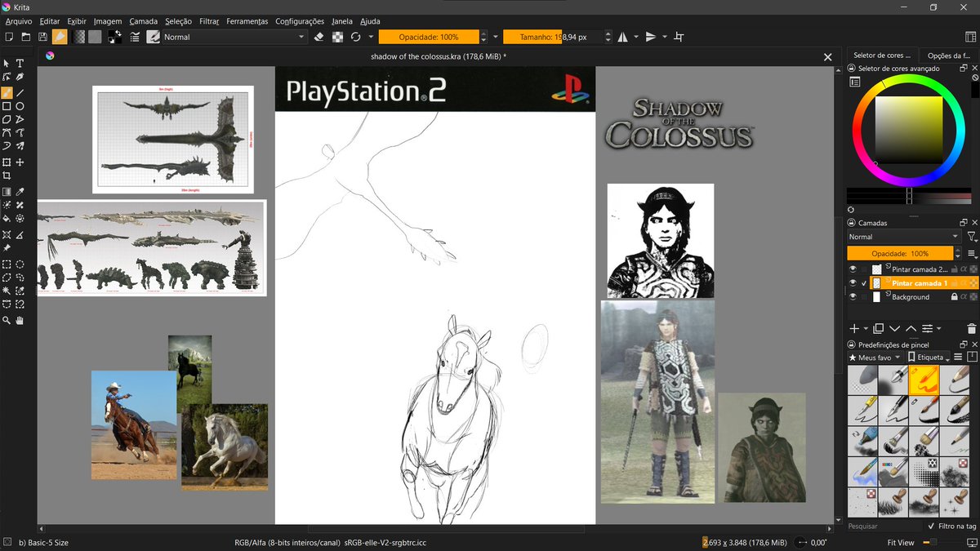Expand the toolbar dropdown beside reload preset
Image resolution: width=980 pixels, height=551 pixels.
(372, 37)
